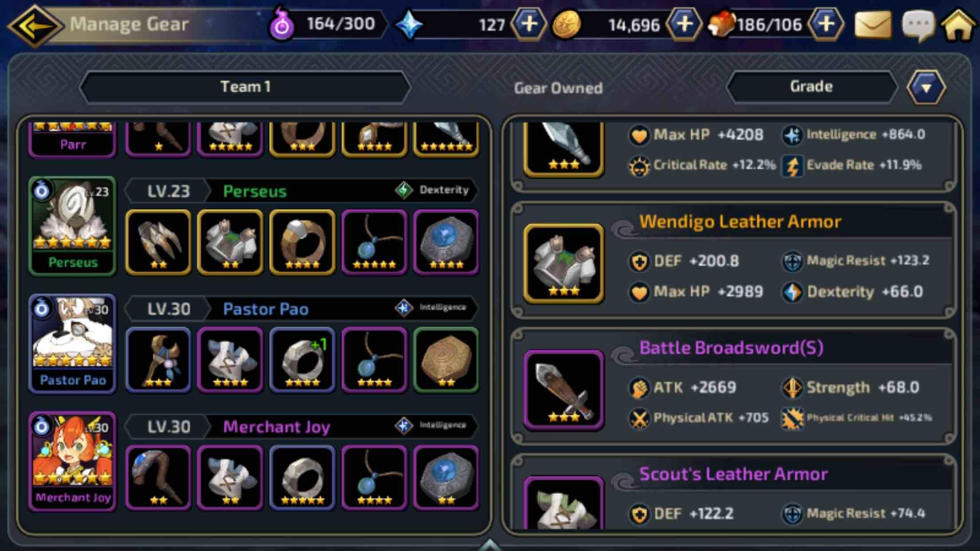Select the Wendigo Leather Armor item
The image size is (980, 551).
click(734, 260)
